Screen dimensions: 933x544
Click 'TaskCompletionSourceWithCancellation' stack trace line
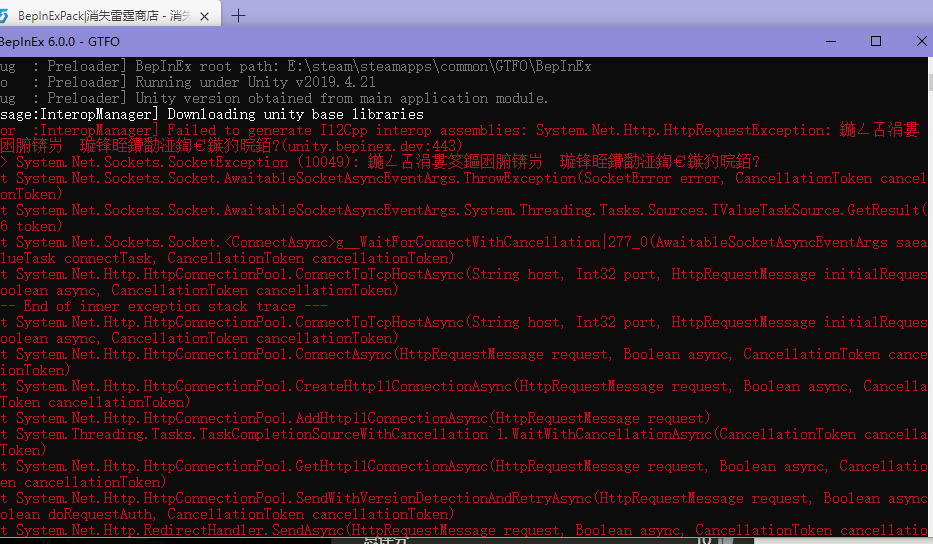pos(464,434)
